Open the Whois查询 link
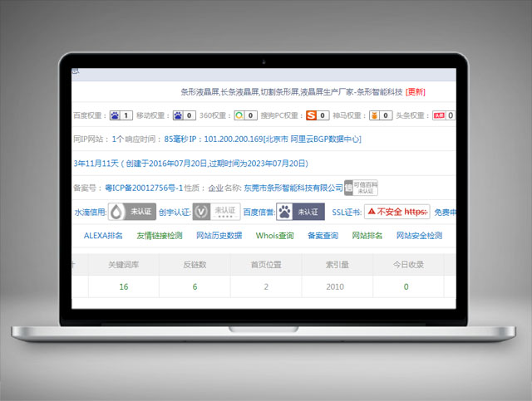Screen dimensions: 532x401 point(275,236)
